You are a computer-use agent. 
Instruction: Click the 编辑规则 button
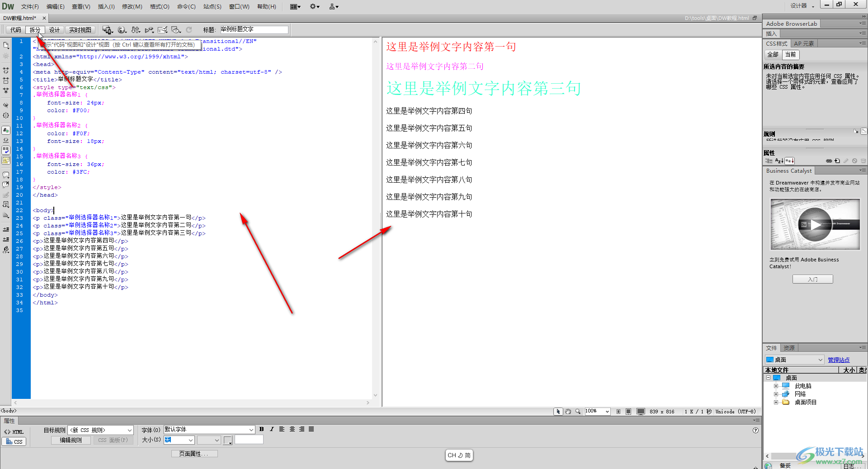click(x=71, y=440)
